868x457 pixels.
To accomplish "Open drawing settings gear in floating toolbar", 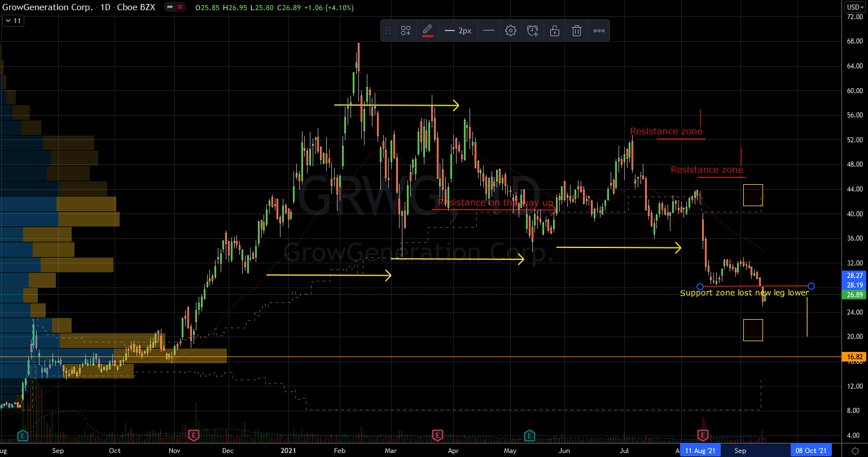I will (x=511, y=31).
